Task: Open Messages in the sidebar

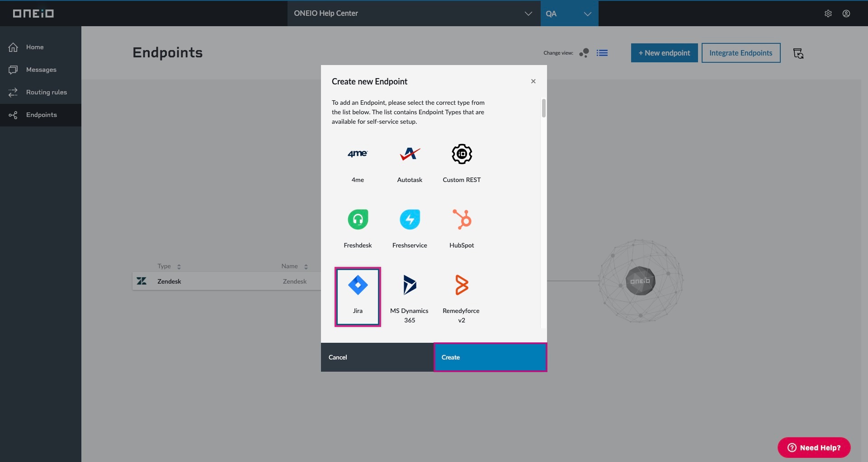Action: [x=41, y=70]
